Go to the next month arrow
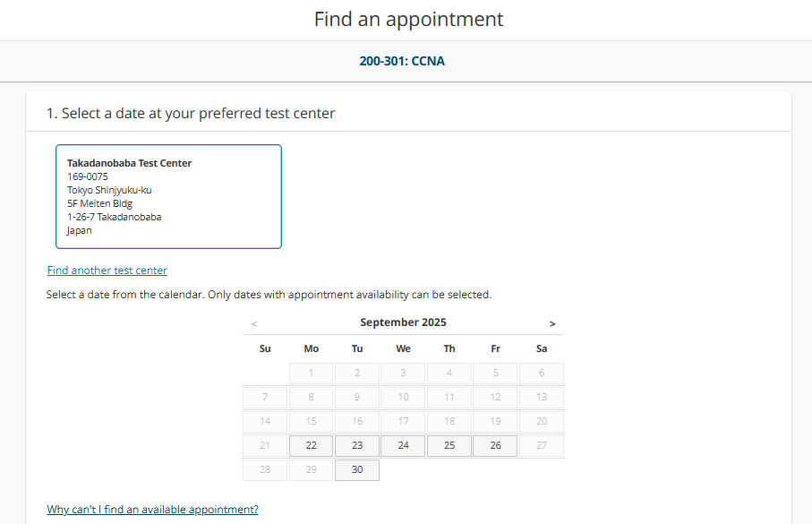 click(552, 323)
